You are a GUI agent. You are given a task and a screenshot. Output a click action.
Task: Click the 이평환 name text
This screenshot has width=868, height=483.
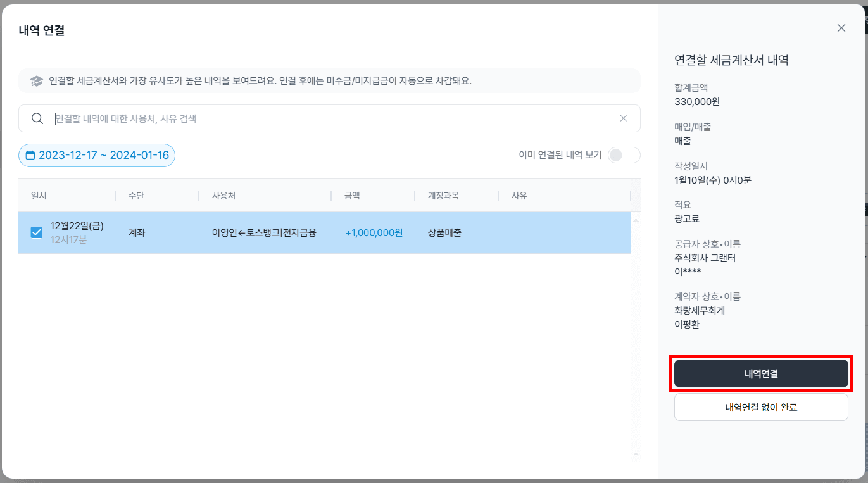point(687,324)
